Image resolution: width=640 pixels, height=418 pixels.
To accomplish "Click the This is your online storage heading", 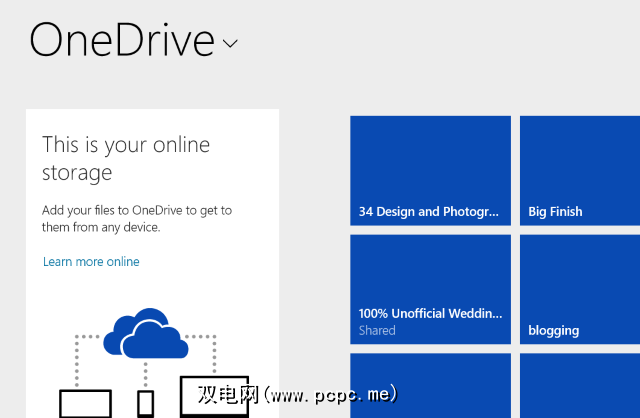I will click(x=126, y=158).
